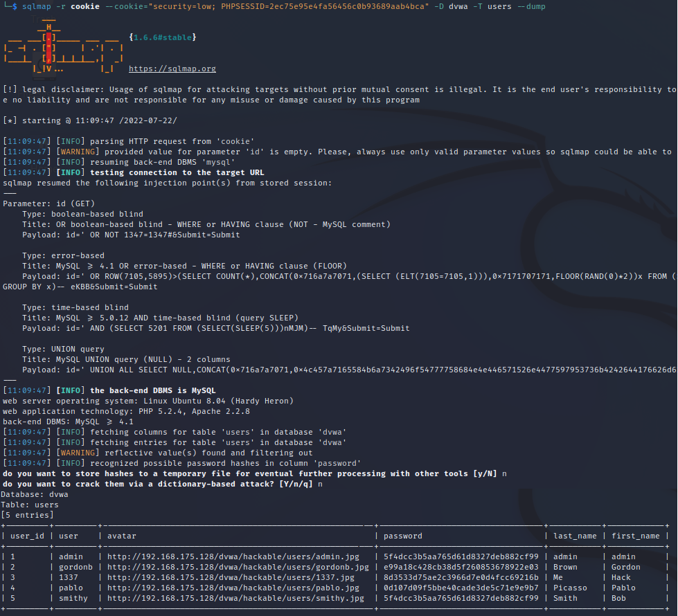Click the hash starting 0d107d09f5bb
The height and width of the screenshot is (616, 678).
coord(461,588)
